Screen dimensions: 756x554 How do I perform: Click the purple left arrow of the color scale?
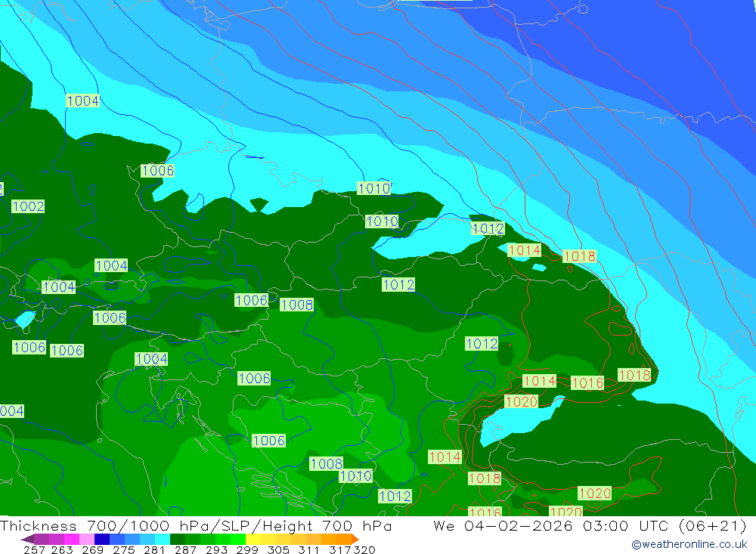pos(27,539)
